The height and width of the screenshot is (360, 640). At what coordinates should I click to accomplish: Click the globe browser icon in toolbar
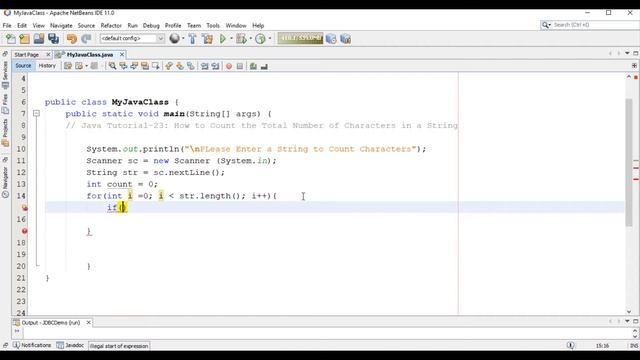tap(174, 38)
